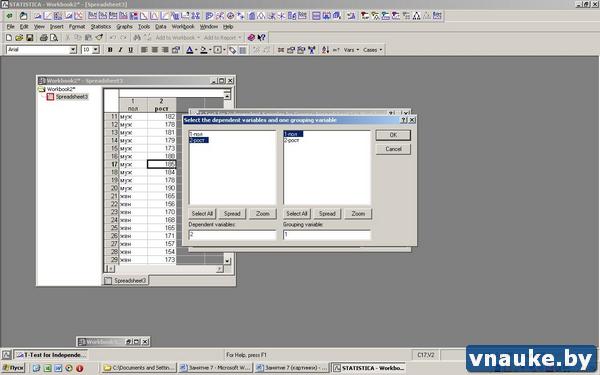This screenshot has height=375, width=600.
Task: Click the Grouping variable input field
Action: [x=327, y=235]
